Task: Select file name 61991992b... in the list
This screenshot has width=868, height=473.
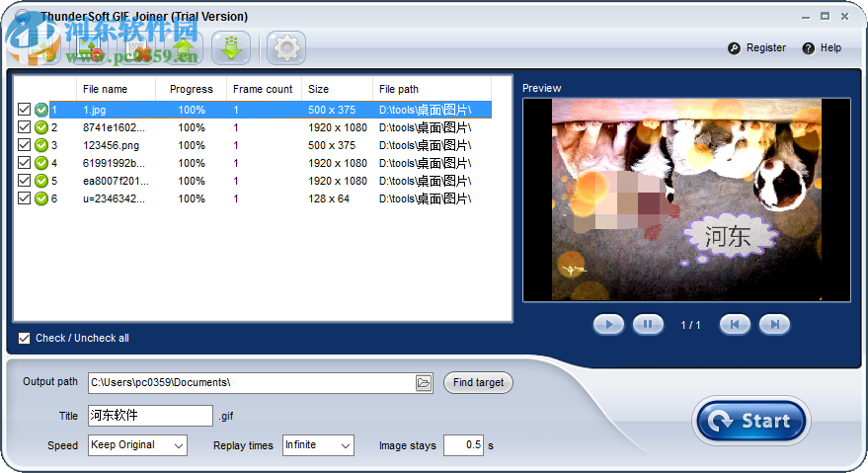Action: coord(114,163)
